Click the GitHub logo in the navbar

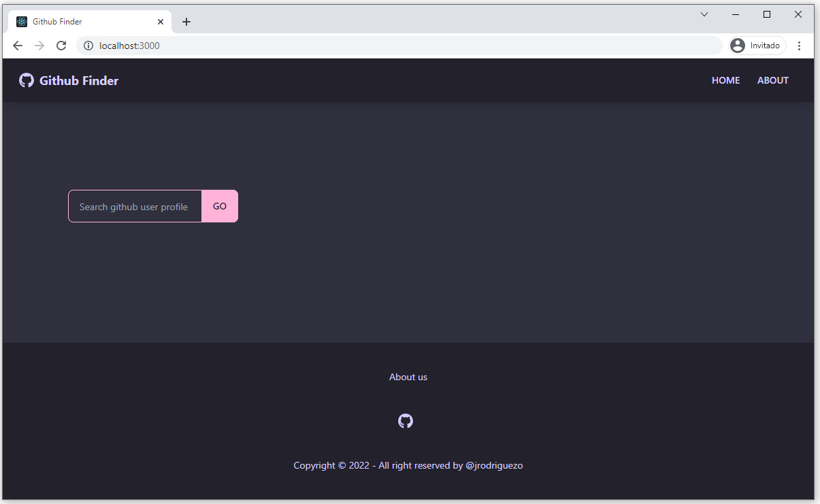click(26, 80)
